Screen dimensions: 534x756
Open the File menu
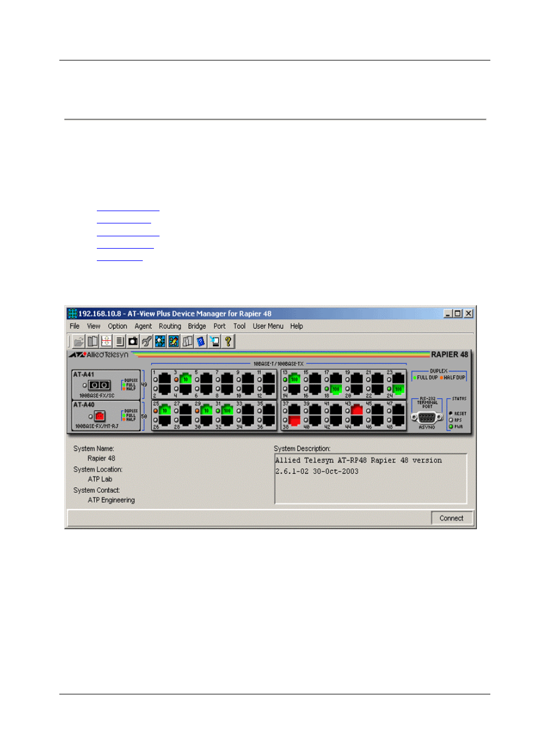pos(74,326)
